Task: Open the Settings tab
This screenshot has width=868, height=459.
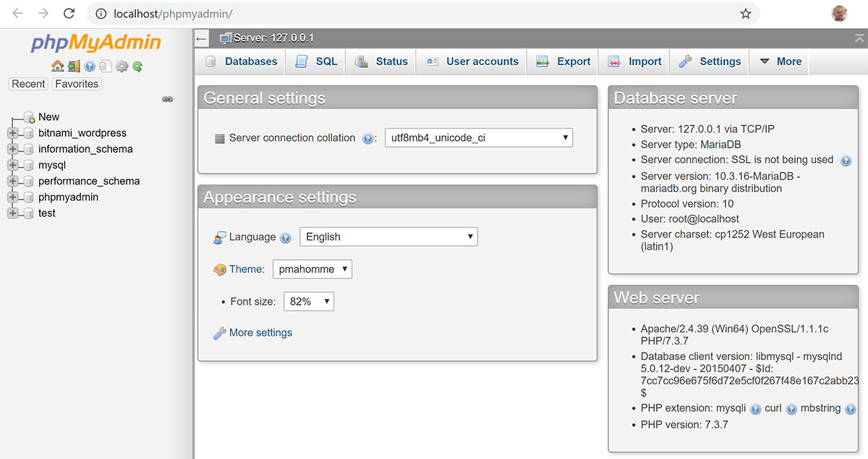Action: tap(710, 62)
